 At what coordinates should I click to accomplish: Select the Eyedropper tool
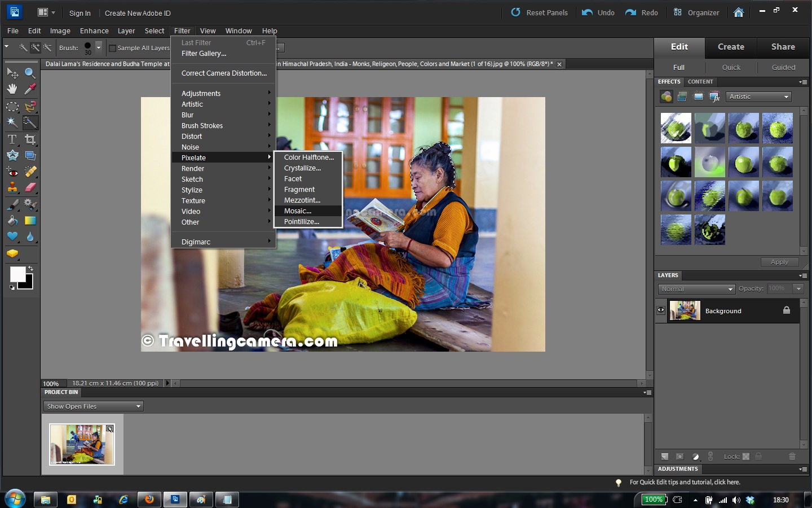pos(30,89)
